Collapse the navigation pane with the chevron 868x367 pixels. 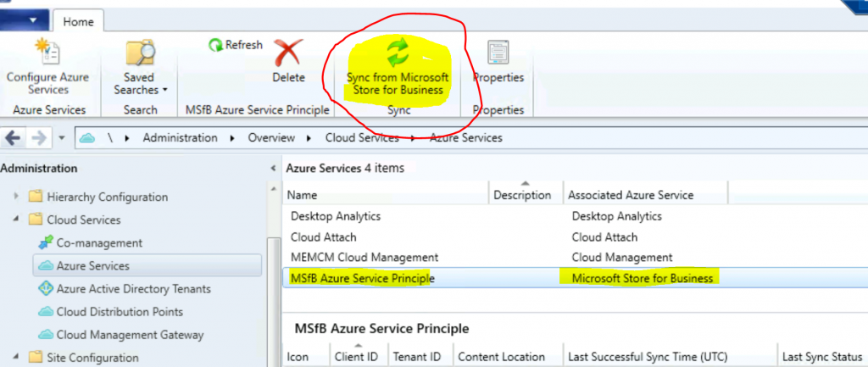pos(273,169)
